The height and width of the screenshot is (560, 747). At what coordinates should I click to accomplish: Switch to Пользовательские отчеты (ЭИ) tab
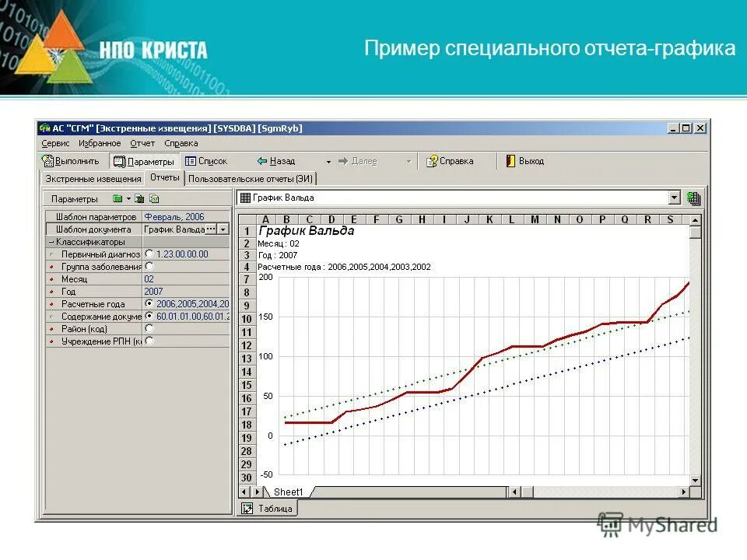251,177
